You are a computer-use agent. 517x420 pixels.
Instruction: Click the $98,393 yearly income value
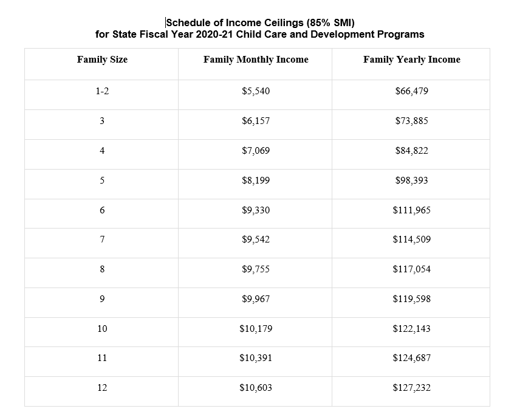[412, 181]
